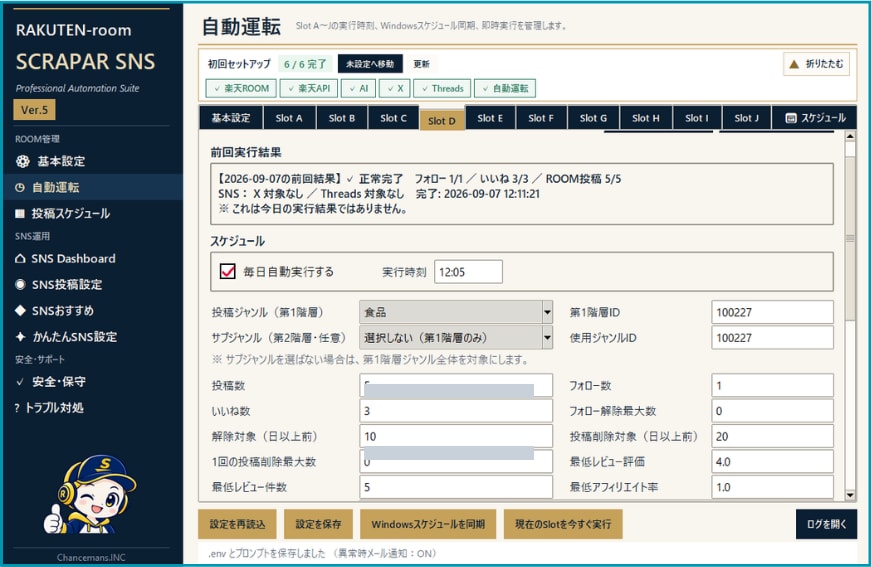872x567 pixels.
Task: Click 未設定へ移動 button
Action: click(x=370, y=64)
